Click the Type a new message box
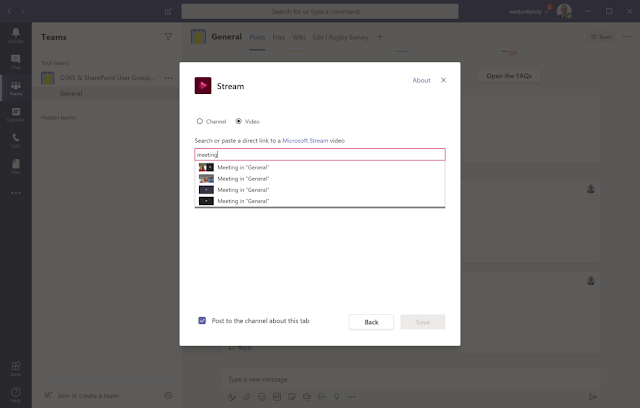The image size is (640, 408). [410, 379]
